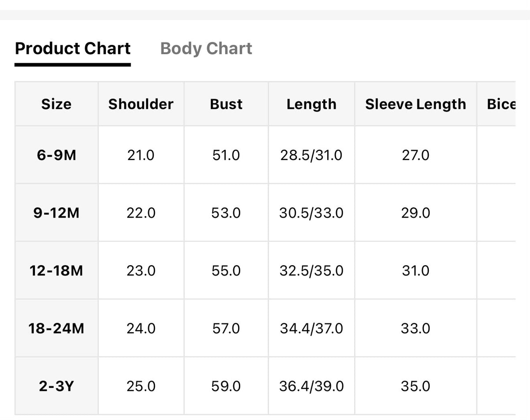
Task: Select the 2-3Y size row label
Action: [x=57, y=386]
